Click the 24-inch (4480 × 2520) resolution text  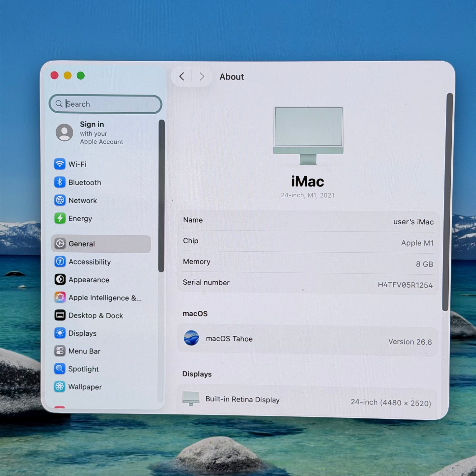coord(391,403)
